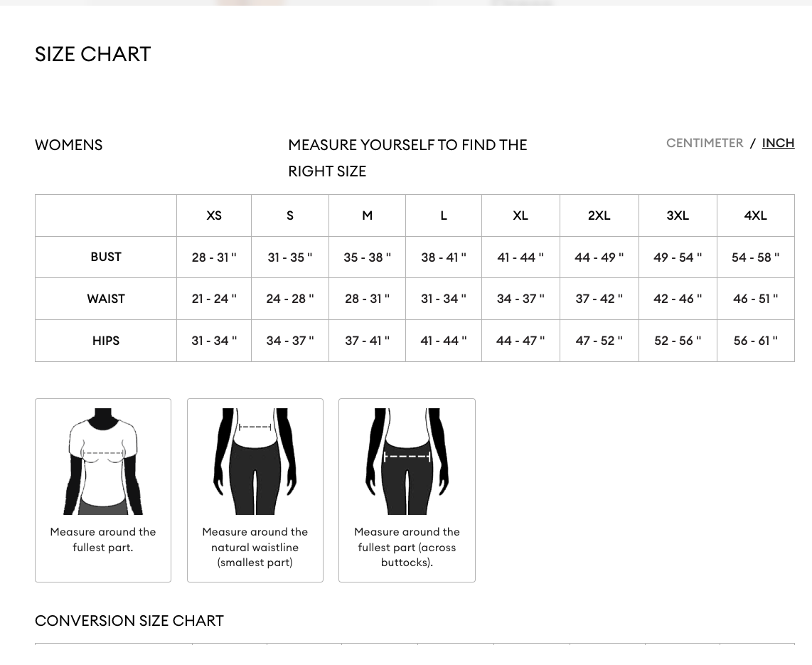Click the HIPS row label
This screenshot has width=812, height=665.
click(106, 341)
